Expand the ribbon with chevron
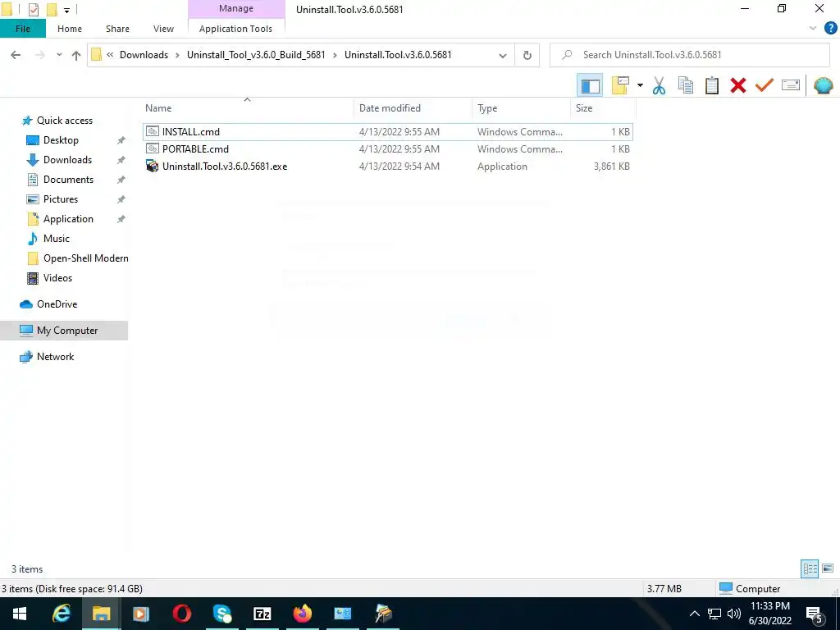Screen dimensions: 840x630 coord(813,29)
